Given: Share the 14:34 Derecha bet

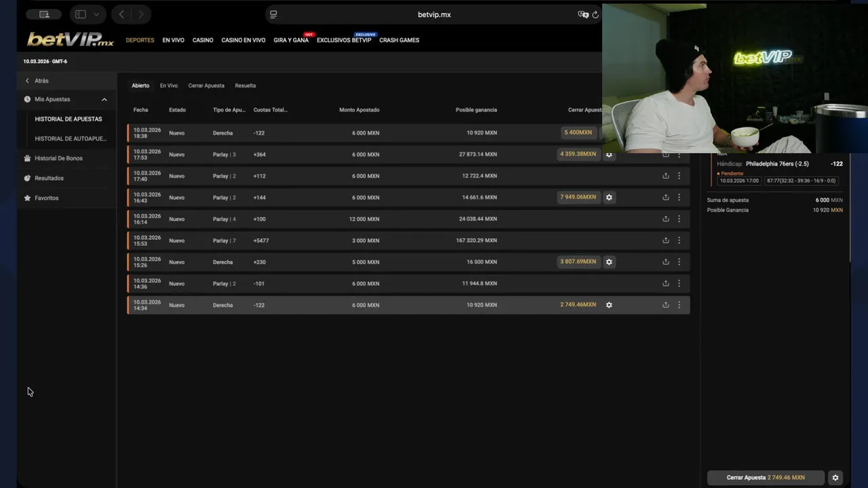Looking at the screenshot, I should tap(665, 305).
